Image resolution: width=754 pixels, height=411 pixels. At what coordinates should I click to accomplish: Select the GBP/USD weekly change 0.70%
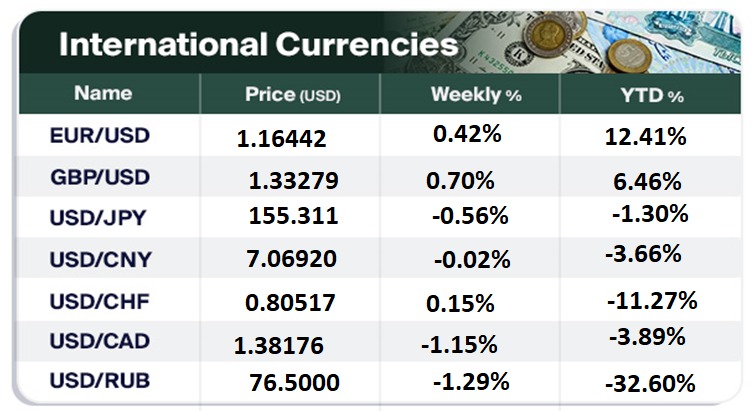point(459,181)
